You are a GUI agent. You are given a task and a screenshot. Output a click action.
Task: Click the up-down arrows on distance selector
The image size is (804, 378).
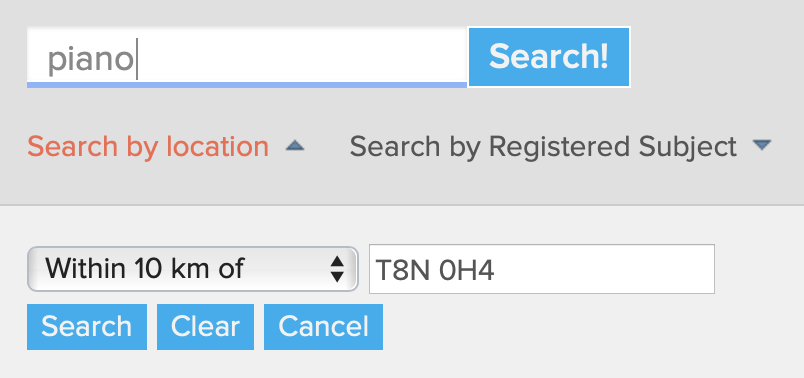[337, 269]
